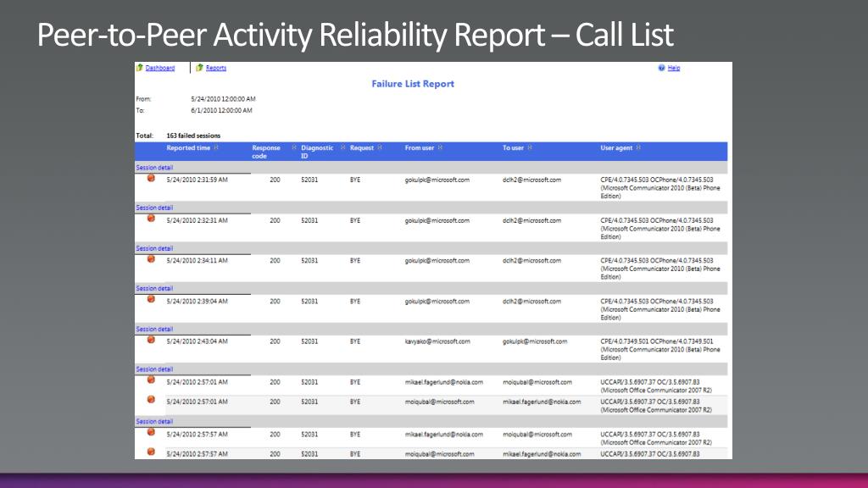Select gokulpk@microsoft.com From user in 2:31:59 row
Viewport: 868px width, 488px height.
[x=437, y=180]
